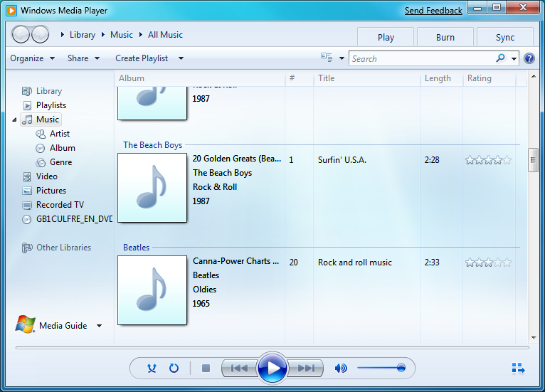Click the Stop playback button
This screenshot has width=545, height=392.
(206, 369)
